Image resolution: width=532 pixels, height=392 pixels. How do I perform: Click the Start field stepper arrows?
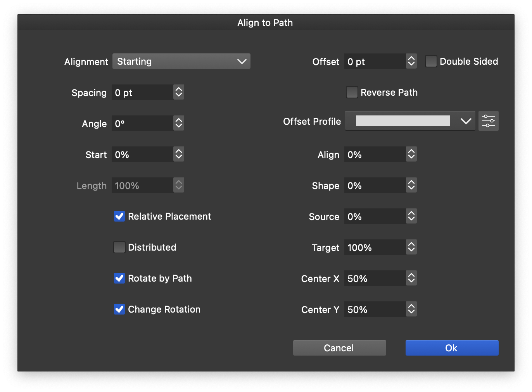pos(178,154)
